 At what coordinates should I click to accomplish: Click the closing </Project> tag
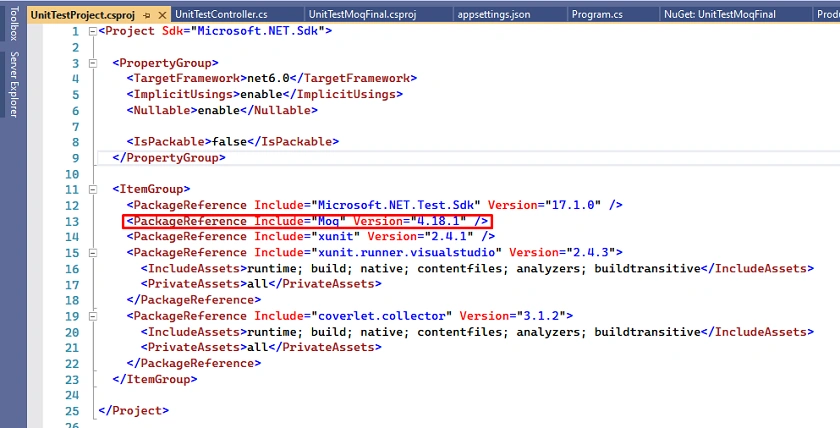133,411
